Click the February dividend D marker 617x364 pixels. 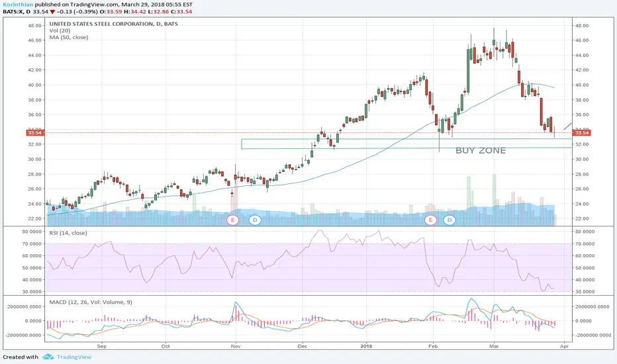pyautogui.click(x=450, y=220)
